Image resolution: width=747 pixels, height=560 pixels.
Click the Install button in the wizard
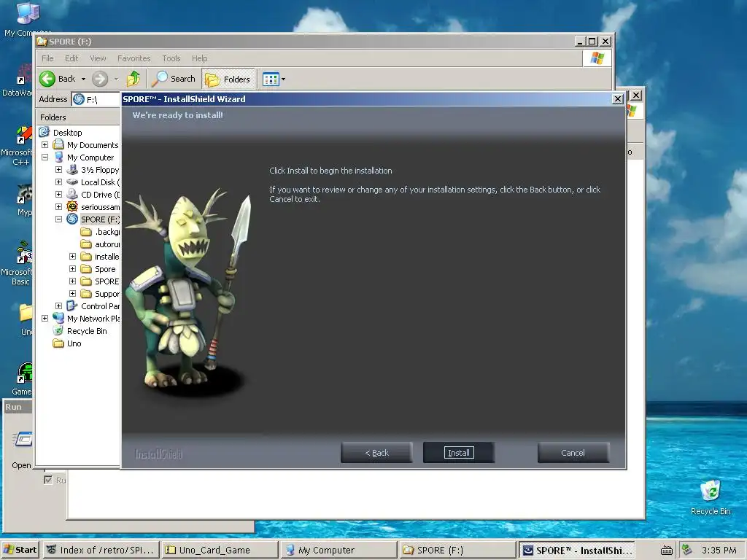[458, 452]
